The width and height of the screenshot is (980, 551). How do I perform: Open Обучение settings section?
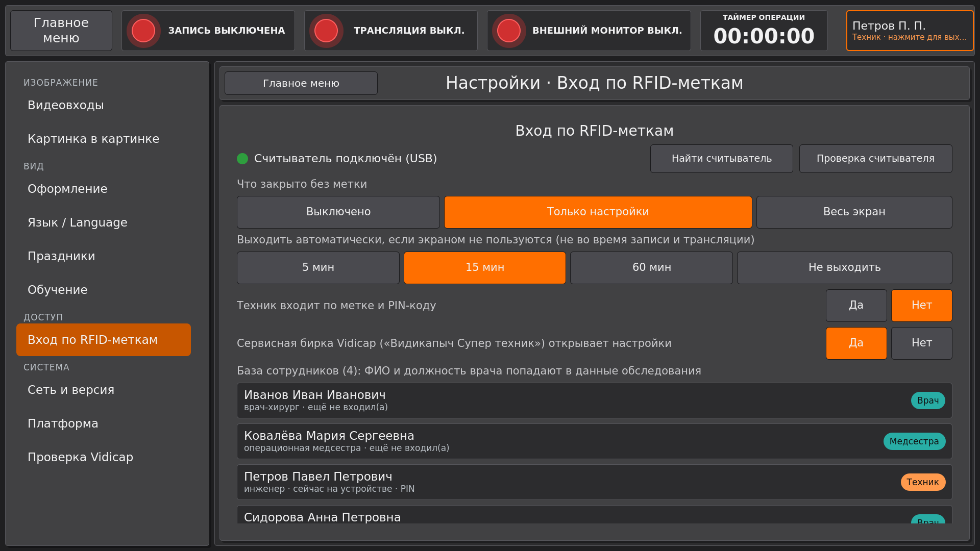pyautogui.click(x=104, y=290)
